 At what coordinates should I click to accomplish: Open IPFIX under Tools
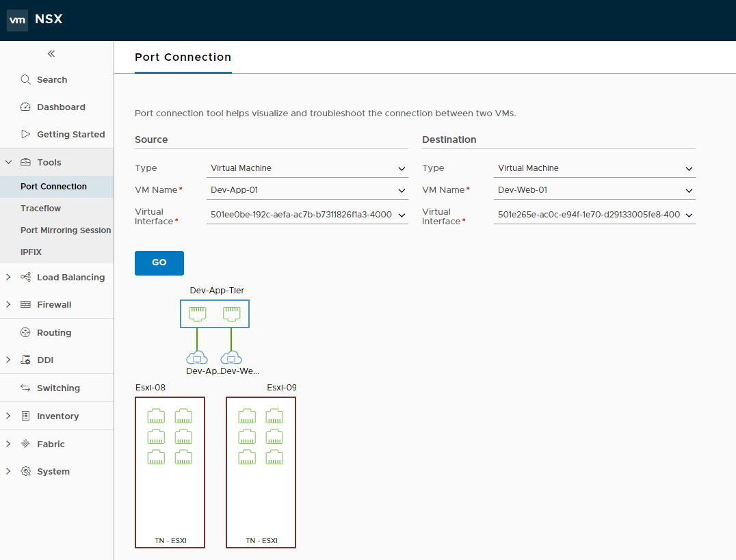pos(31,252)
